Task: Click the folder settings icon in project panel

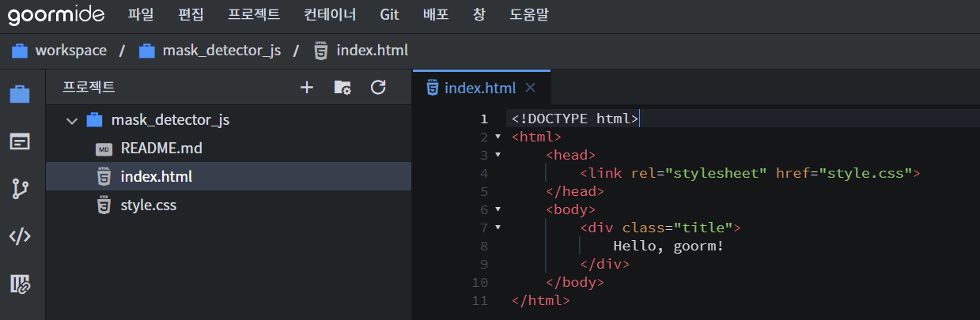Action: (x=342, y=88)
